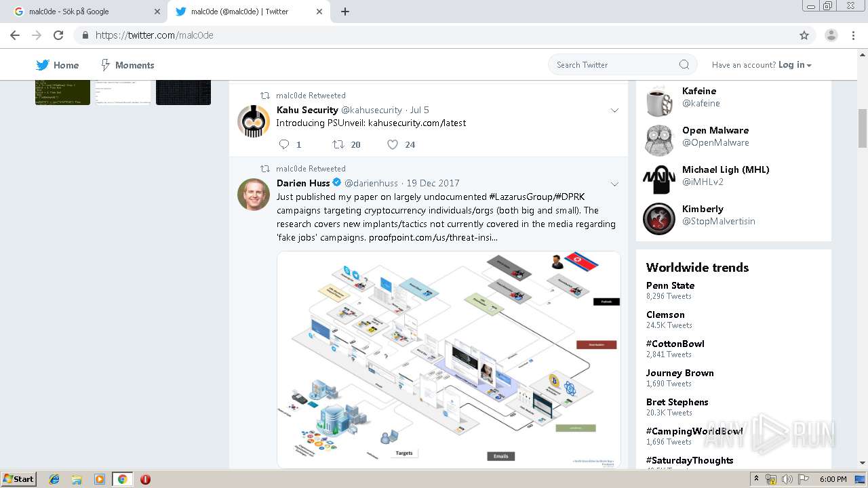Open the proofpoint.com threat-insight link

433,237
